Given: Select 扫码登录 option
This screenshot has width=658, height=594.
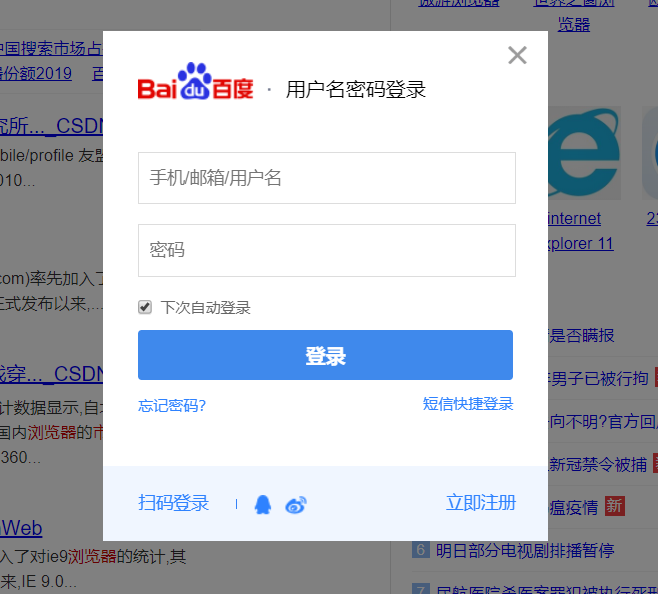Looking at the screenshot, I should click(x=174, y=503).
